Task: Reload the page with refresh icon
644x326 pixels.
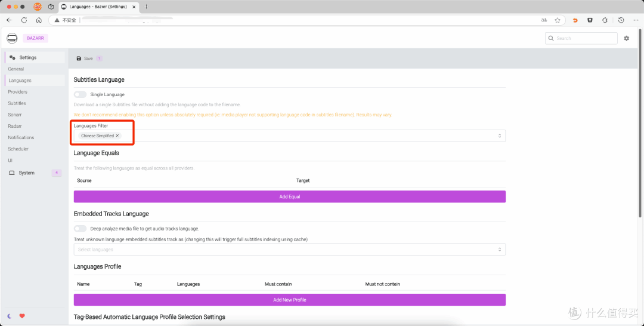Action: tap(24, 20)
